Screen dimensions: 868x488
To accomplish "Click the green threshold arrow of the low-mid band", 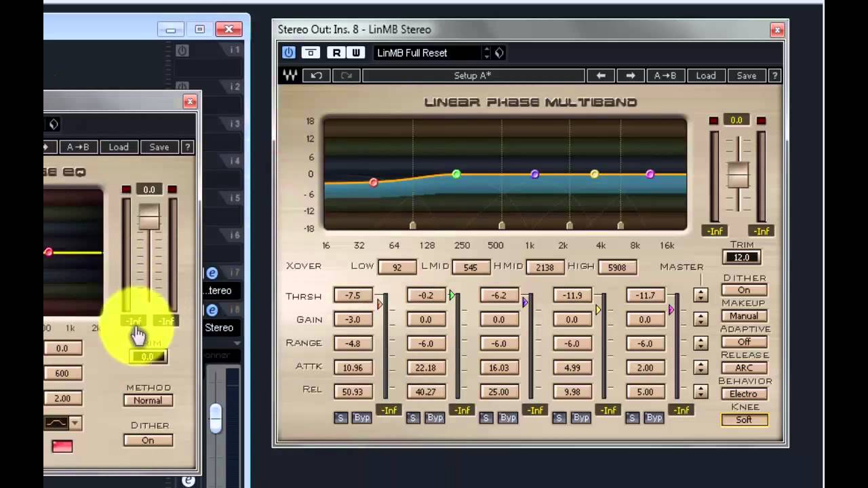I will tap(452, 296).
